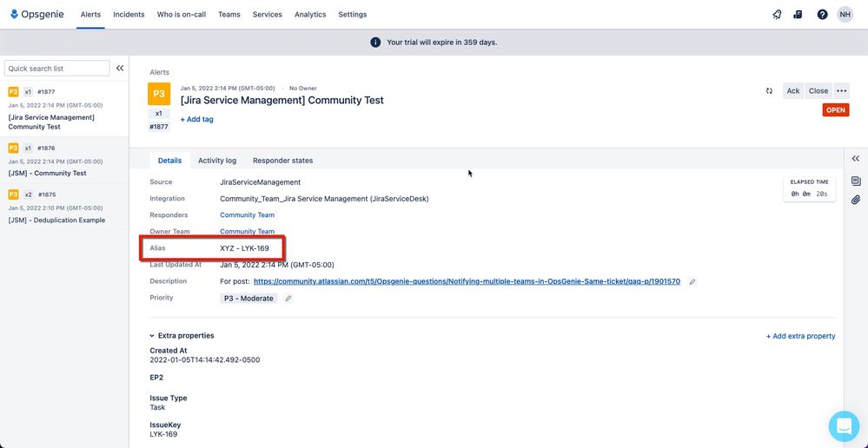This screenshot has height=448, width=868.
Task: Open the rocket what's new icon
Action: click(777, 15)
